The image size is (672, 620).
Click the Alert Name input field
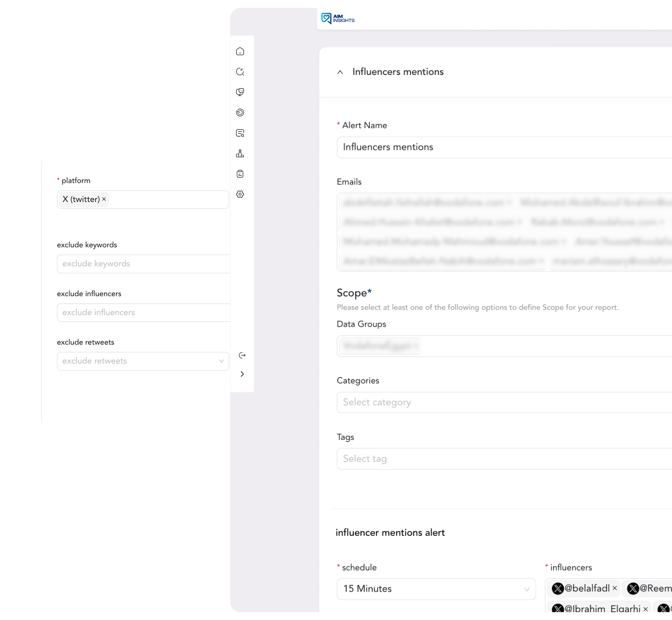(x=504, y=147)
